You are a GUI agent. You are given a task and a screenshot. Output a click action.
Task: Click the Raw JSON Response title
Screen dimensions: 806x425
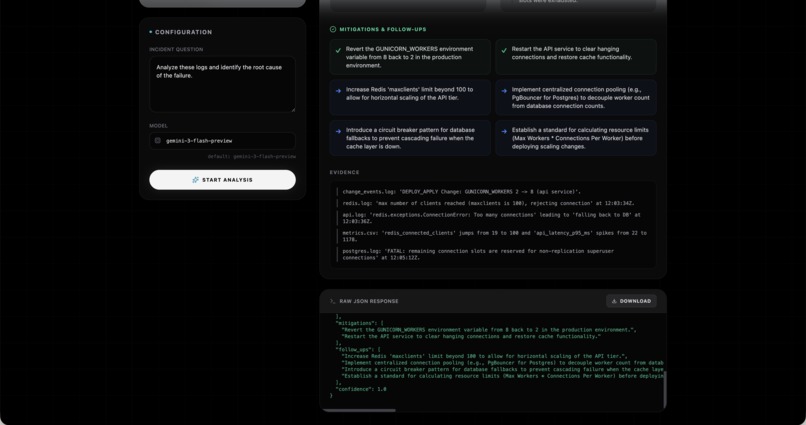point(369,301)
